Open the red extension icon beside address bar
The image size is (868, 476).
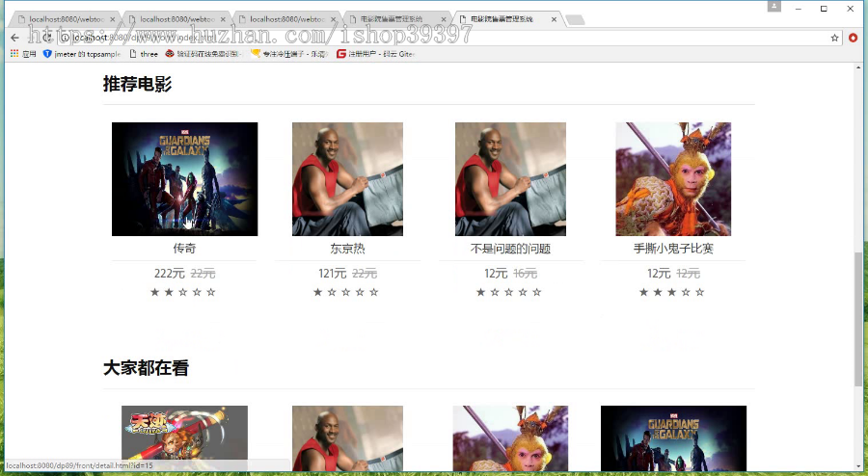(x=854, y=38)
